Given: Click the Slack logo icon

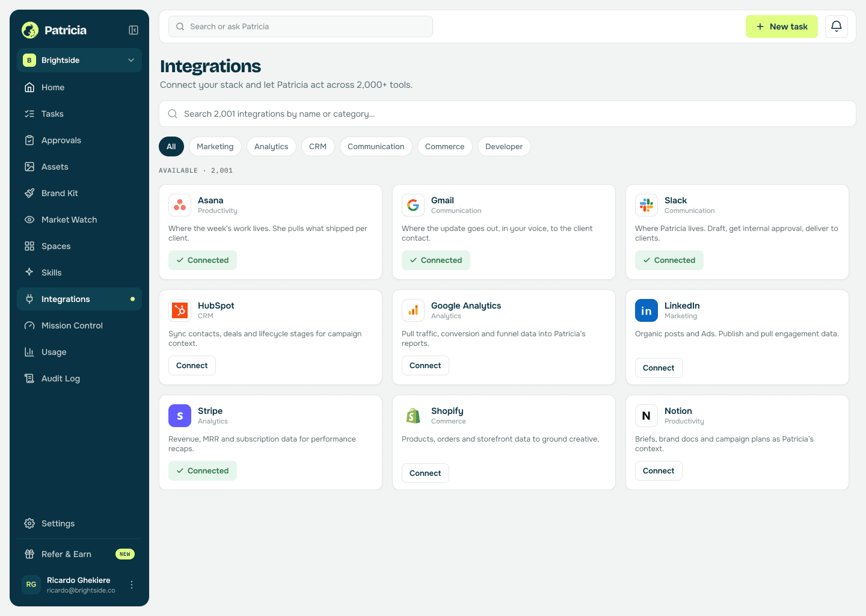Looking at the screenshot, I should pyautogui.click(x=646, y=205).
